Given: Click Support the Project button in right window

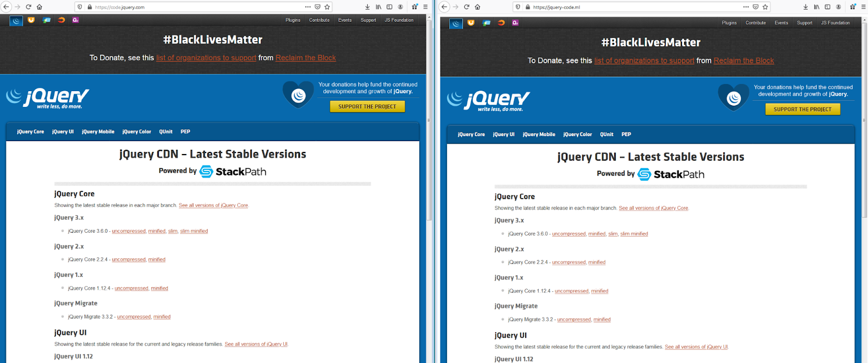Looking at the screenshot, I should click(x=802, y=109).
